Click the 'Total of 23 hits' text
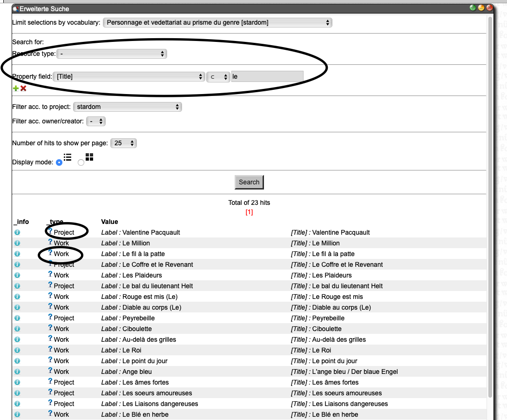 tap(249, 203)
